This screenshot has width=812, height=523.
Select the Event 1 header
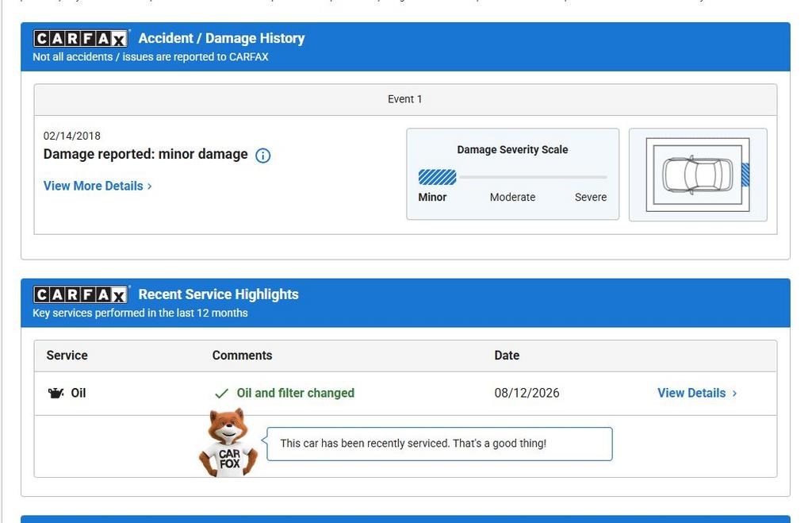[x=405, y=99]
